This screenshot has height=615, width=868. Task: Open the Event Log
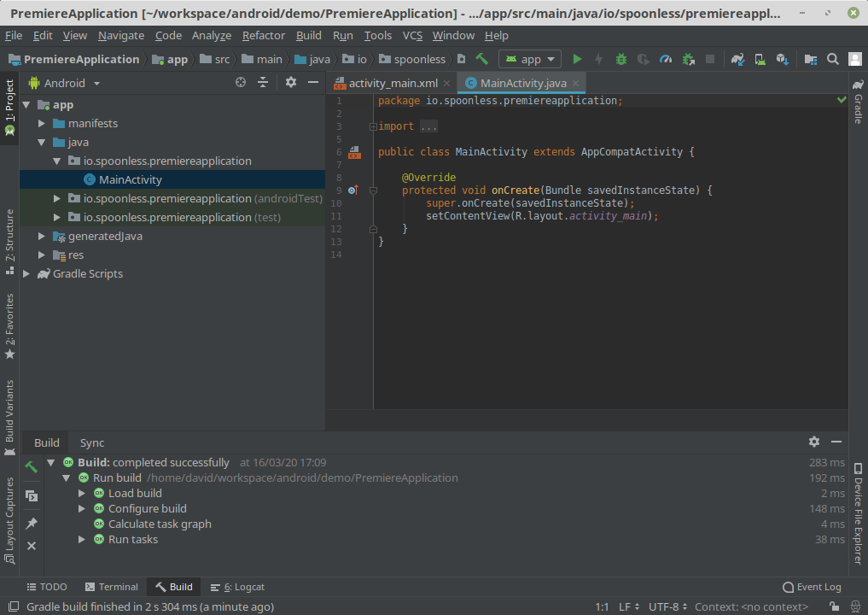[x=812, y=587]
